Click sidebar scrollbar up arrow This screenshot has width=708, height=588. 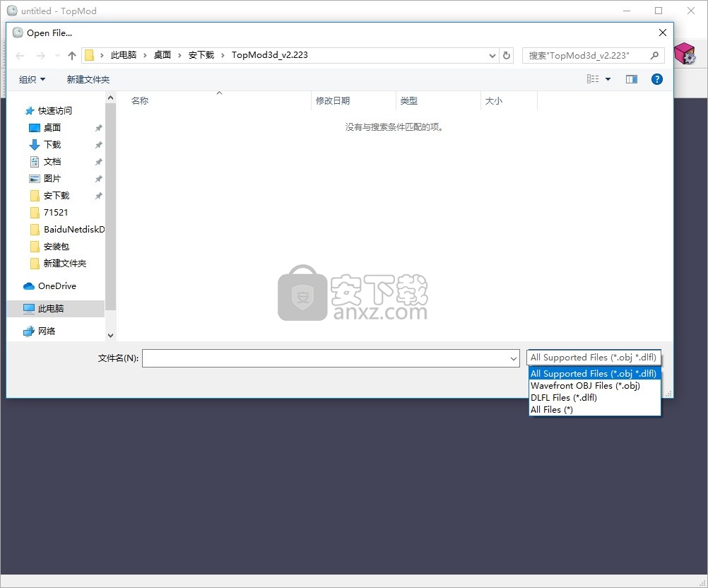(111, 98)
